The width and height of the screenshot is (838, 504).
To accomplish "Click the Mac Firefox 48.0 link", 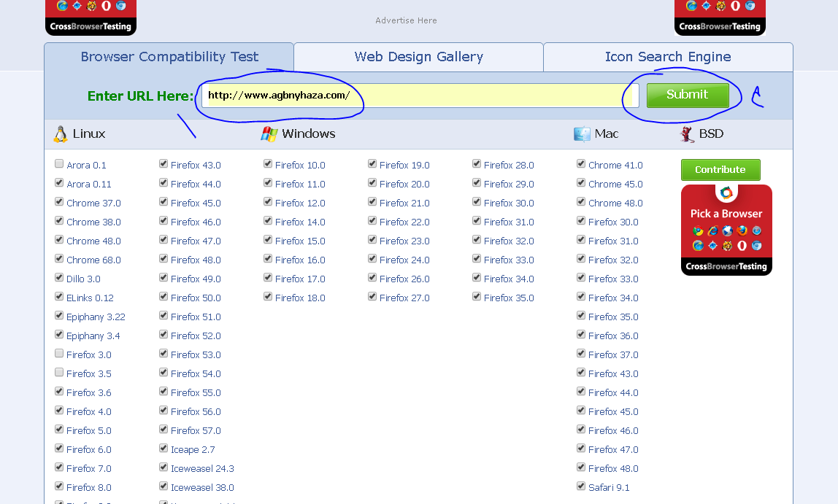I will click(613, 469).
